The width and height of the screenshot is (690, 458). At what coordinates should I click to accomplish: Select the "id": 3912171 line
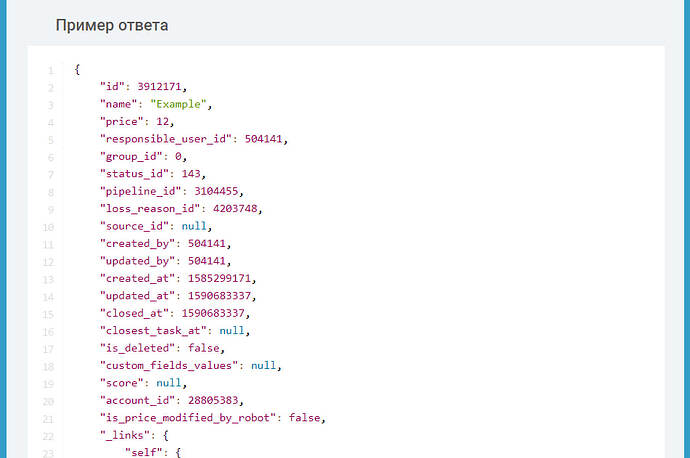[x=143, y=87]
